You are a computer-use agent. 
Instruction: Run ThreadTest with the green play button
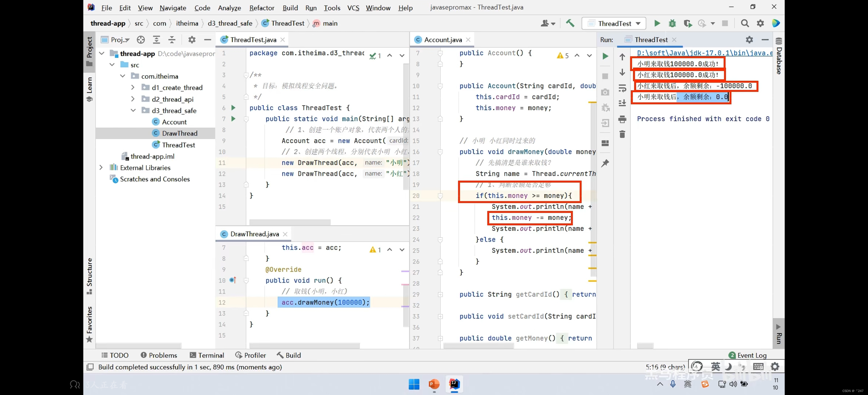click(x=657, y=23)
